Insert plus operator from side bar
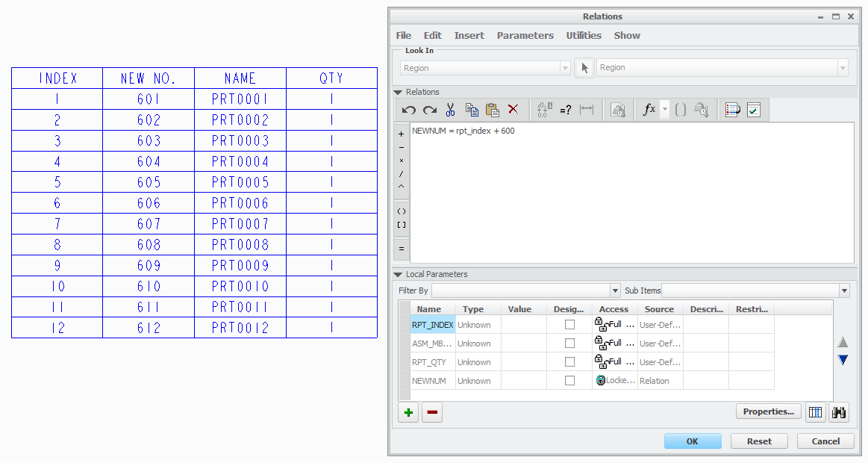868x463 pixels. tap(402, 134)
